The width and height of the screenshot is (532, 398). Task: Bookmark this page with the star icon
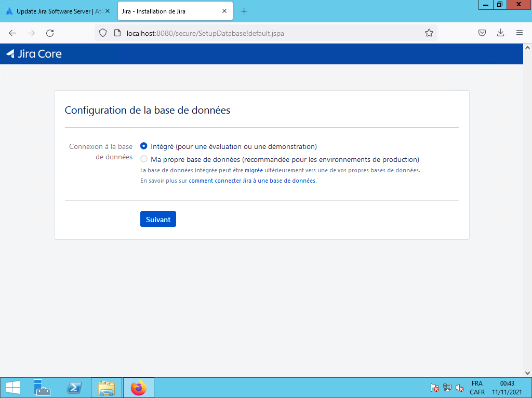click(x=429, y=33)
